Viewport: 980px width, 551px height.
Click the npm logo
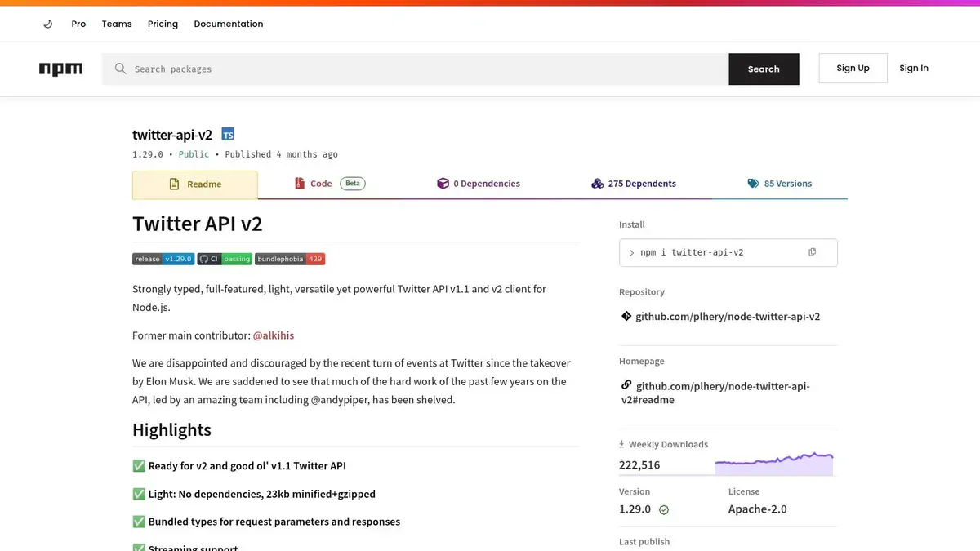click(x=60, y=69)
